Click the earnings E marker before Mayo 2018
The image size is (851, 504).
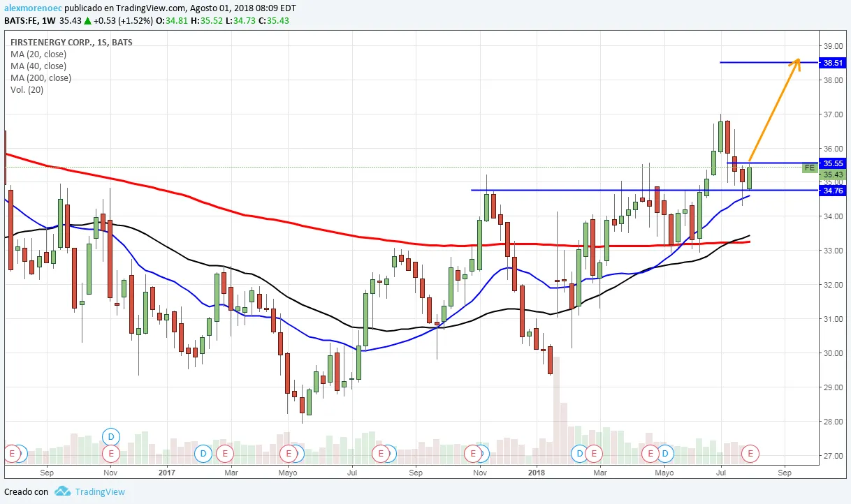point(650,454)
